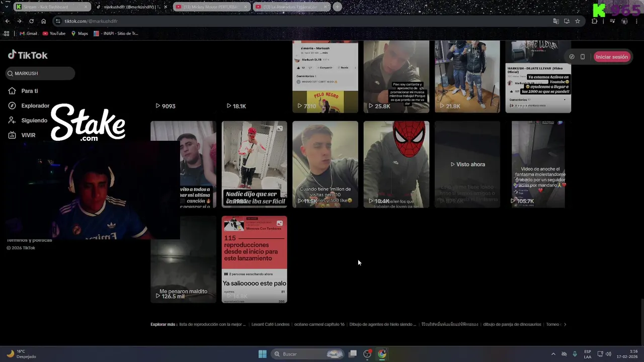Open the Siguiendo people icon

(12, 120)
